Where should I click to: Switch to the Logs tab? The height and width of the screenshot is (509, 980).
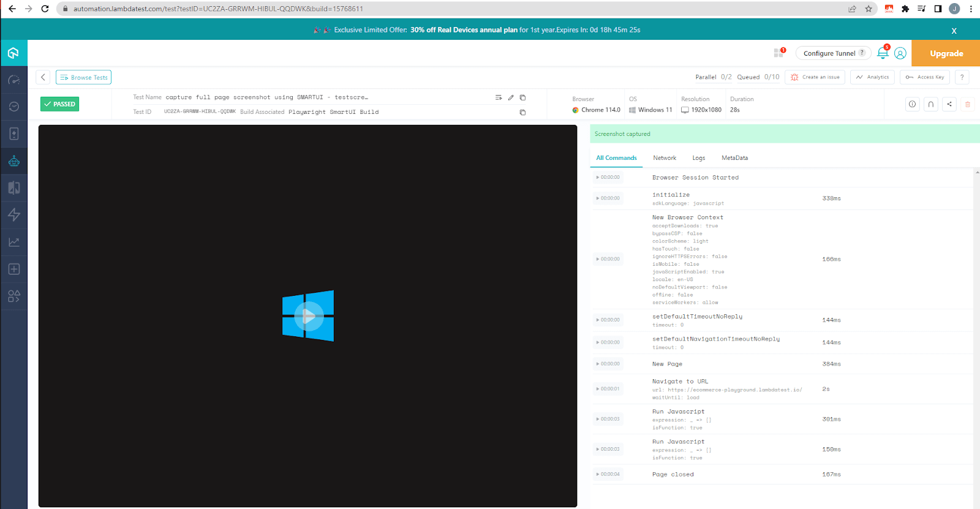[699, 158]
